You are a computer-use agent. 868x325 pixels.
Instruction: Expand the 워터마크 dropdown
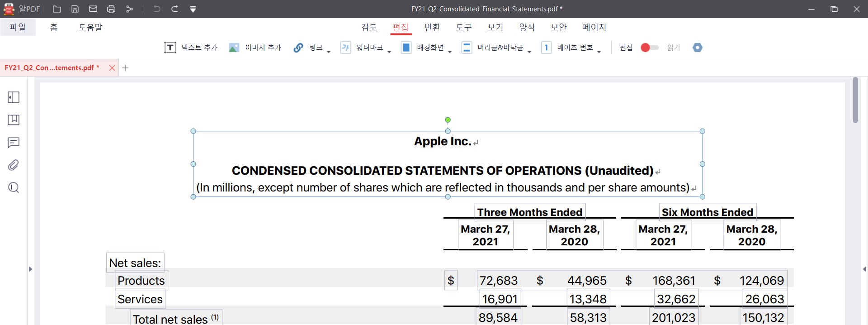pos(389,52)
